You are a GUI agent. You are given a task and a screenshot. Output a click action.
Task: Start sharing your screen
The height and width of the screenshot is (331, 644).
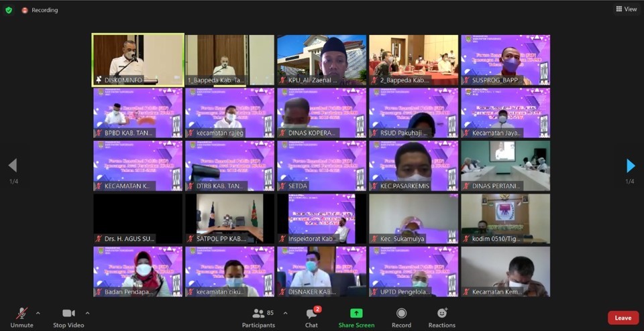(356, 318)
